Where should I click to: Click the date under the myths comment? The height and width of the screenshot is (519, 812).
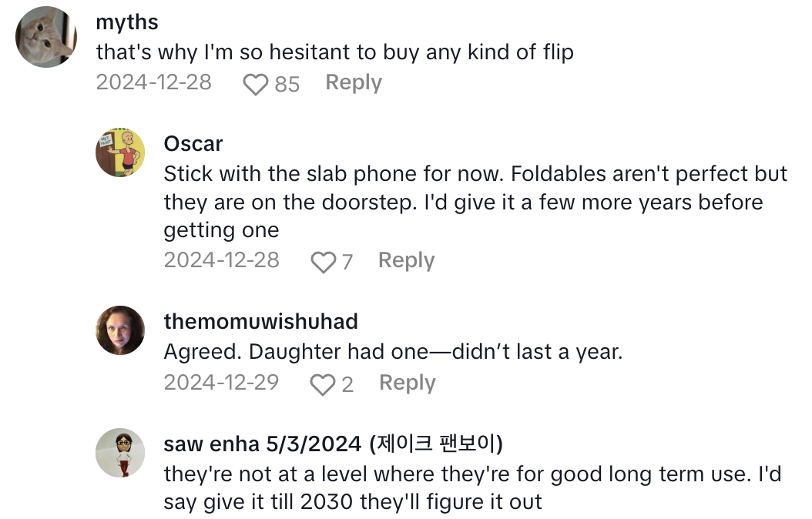pyautogui.click(x=153, y=82)
